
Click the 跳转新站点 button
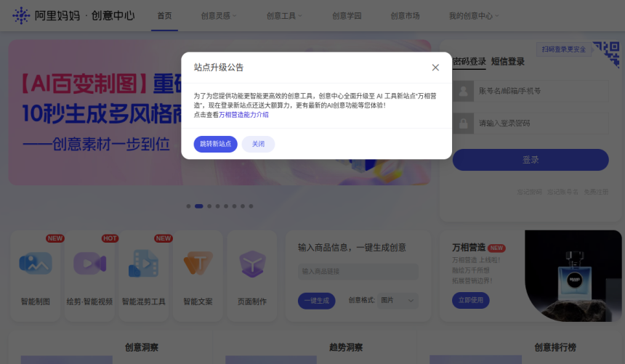[215, 144]
